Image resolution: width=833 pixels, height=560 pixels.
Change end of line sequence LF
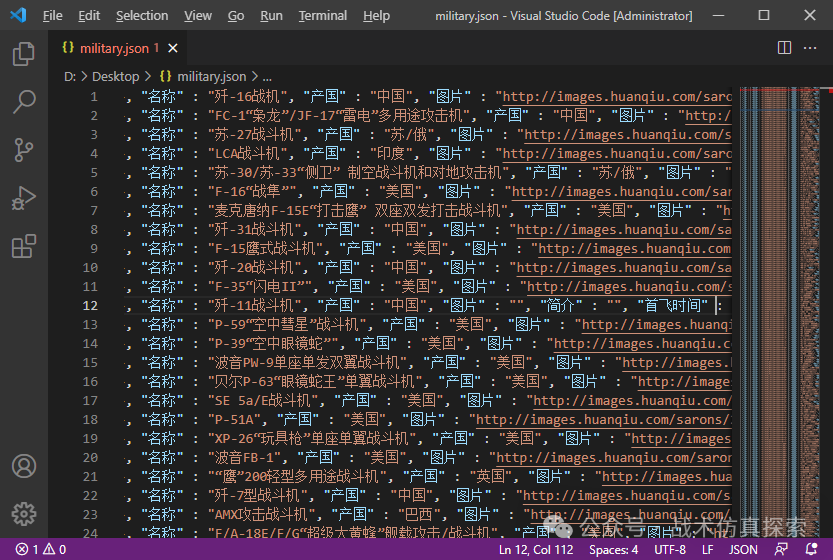[x=707, y=549]
